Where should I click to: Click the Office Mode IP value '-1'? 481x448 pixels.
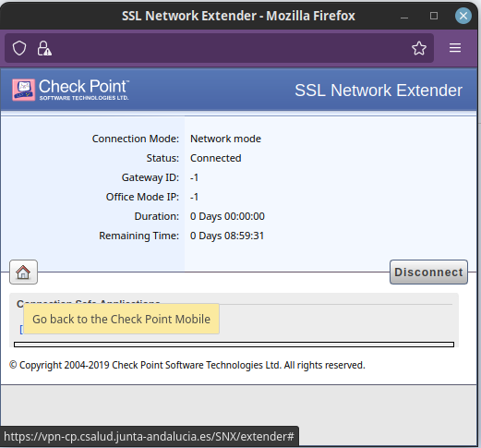click(194, 197)
